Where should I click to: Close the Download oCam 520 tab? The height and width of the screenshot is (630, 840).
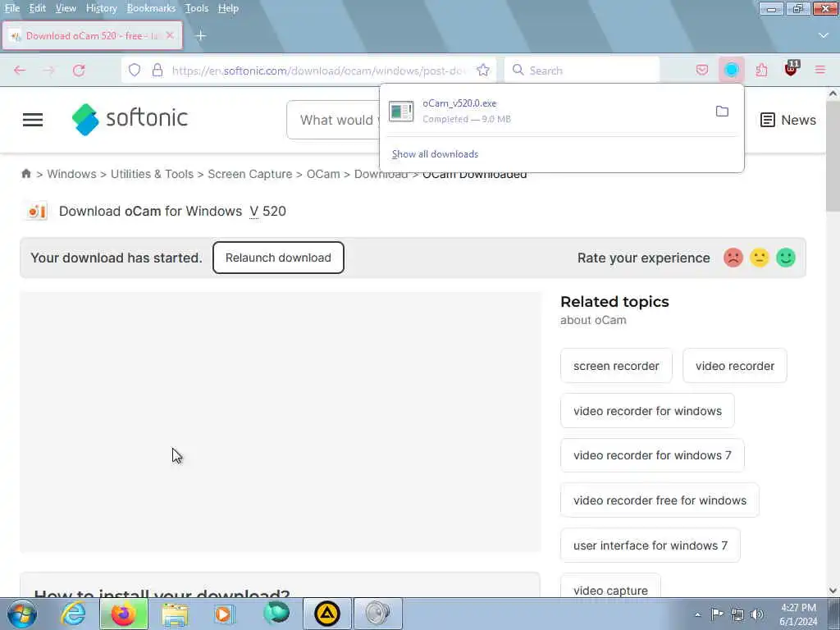(x=170, y=35)
